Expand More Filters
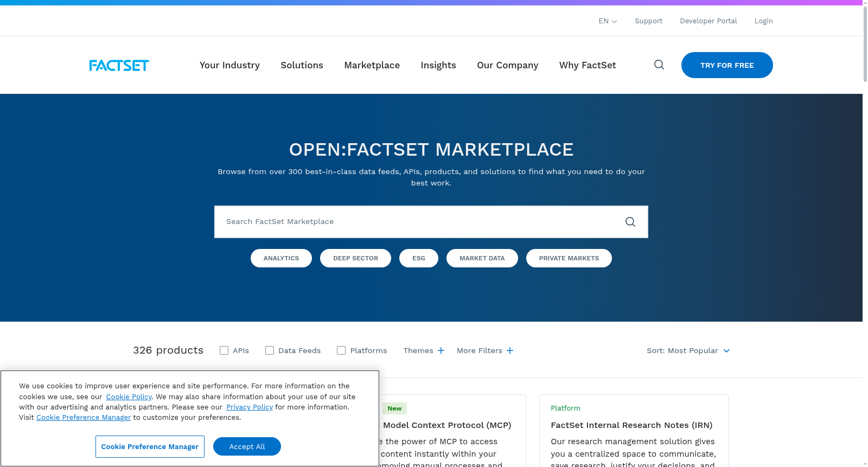 [x=485, y=351]
